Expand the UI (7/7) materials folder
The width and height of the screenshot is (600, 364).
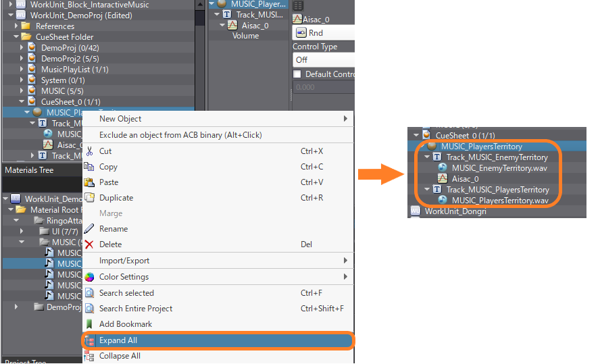pos(22,231)
